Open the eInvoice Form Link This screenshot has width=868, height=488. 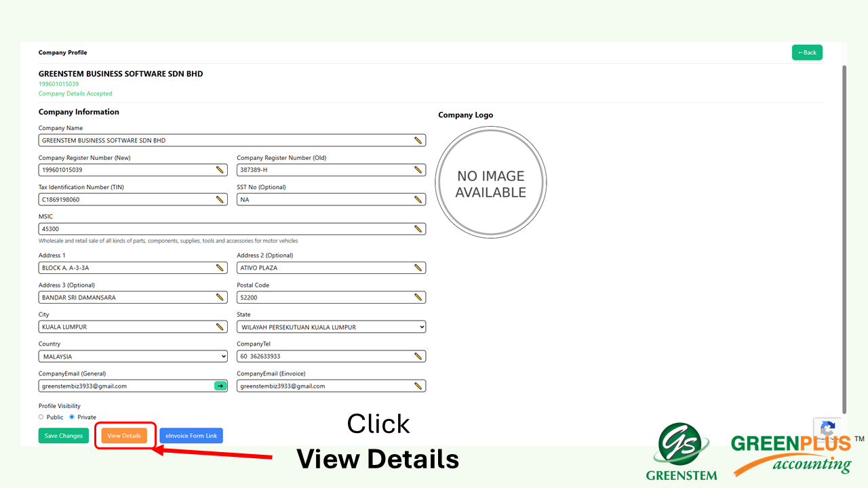click(191, 436)
